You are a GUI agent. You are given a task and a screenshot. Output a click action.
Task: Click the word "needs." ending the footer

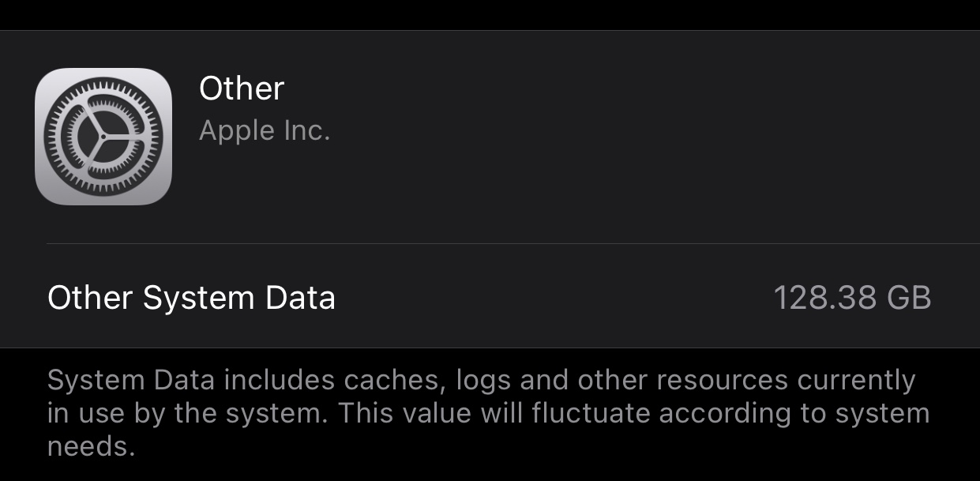[91, 447]
